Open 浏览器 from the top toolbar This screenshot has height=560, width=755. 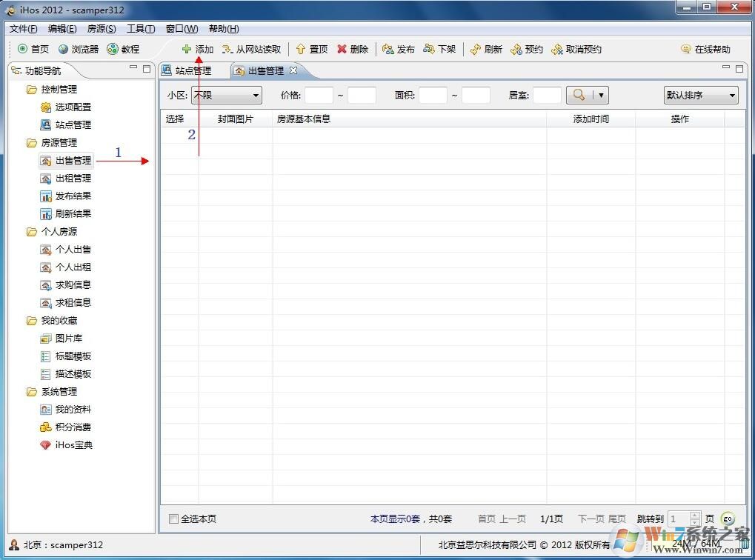coord(77,49)
